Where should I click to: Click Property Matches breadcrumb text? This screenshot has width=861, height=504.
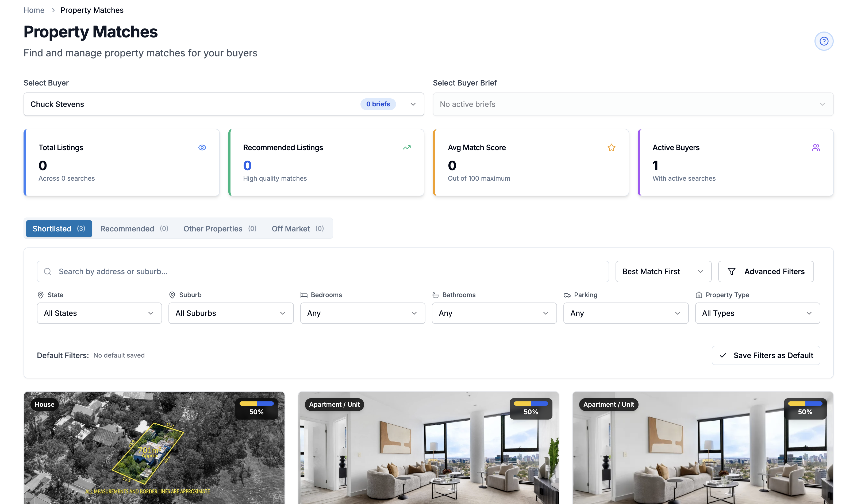pos(92,10)
